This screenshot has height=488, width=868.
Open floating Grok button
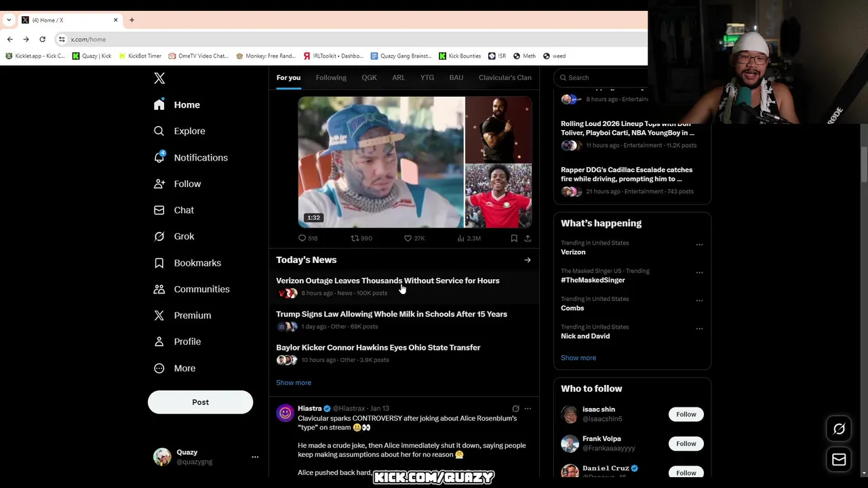coord(839,429)
